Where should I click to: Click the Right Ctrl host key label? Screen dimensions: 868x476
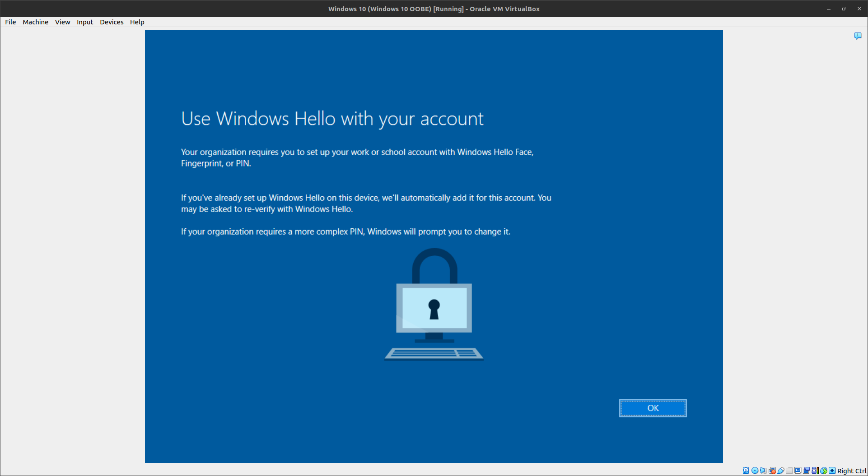click(852, 471)
